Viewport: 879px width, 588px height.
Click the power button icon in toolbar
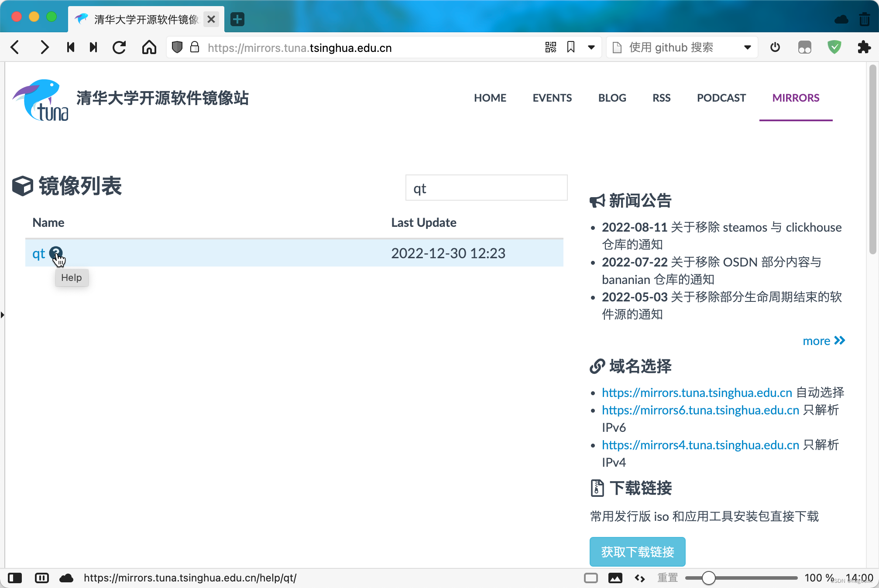[775, 47]
